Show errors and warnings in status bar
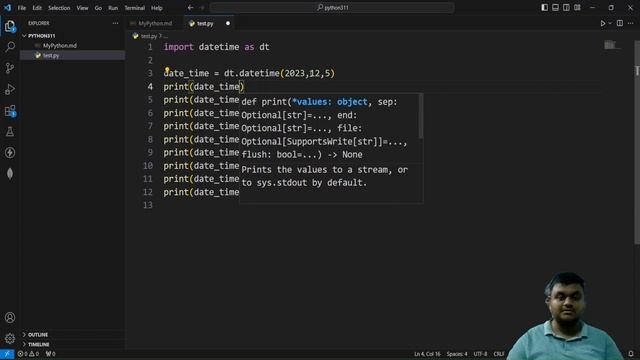The image size is (640, 360). point(28,354)
